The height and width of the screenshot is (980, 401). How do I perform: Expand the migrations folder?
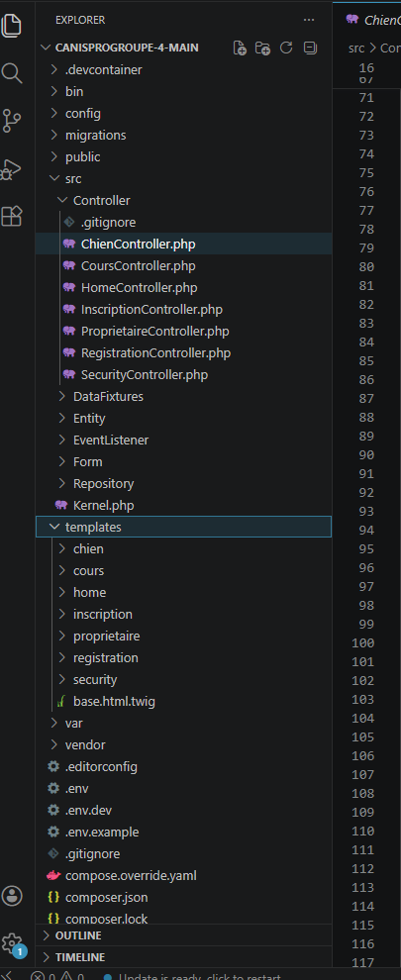[184, 135]
